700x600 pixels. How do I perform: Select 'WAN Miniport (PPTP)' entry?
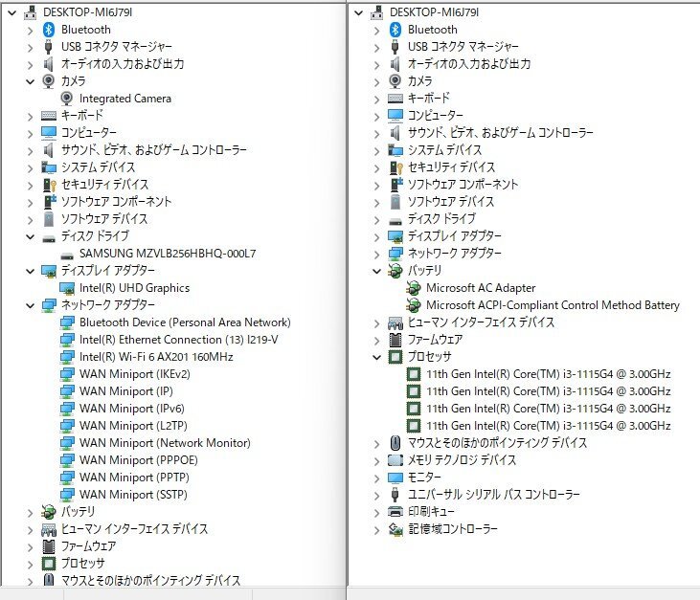point(134,478)
